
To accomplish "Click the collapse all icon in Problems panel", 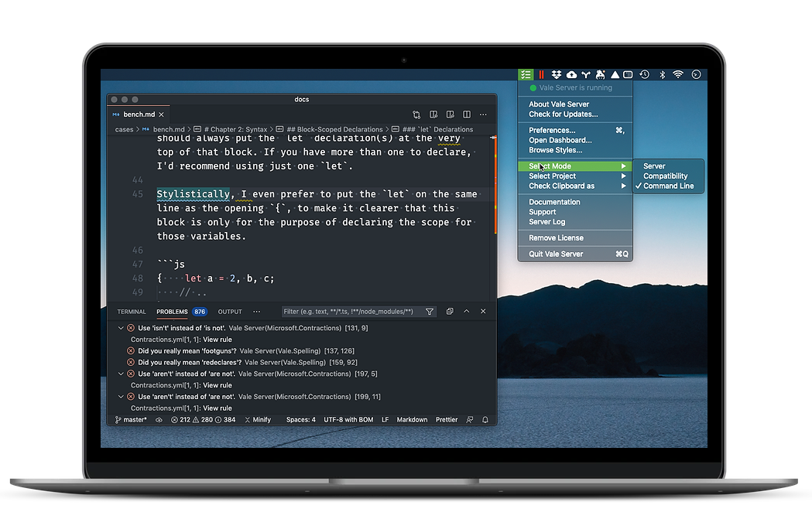I will [x=450, y=312].
